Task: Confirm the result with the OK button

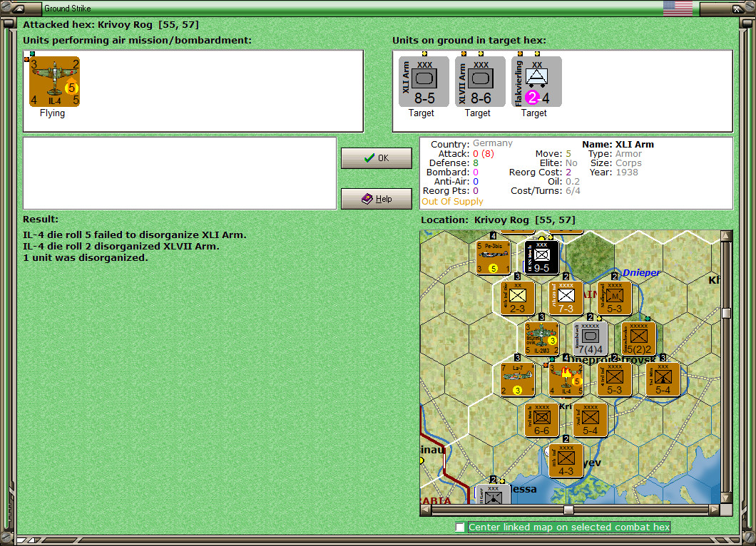Action: pyautogui.click(x=377, y=158)
